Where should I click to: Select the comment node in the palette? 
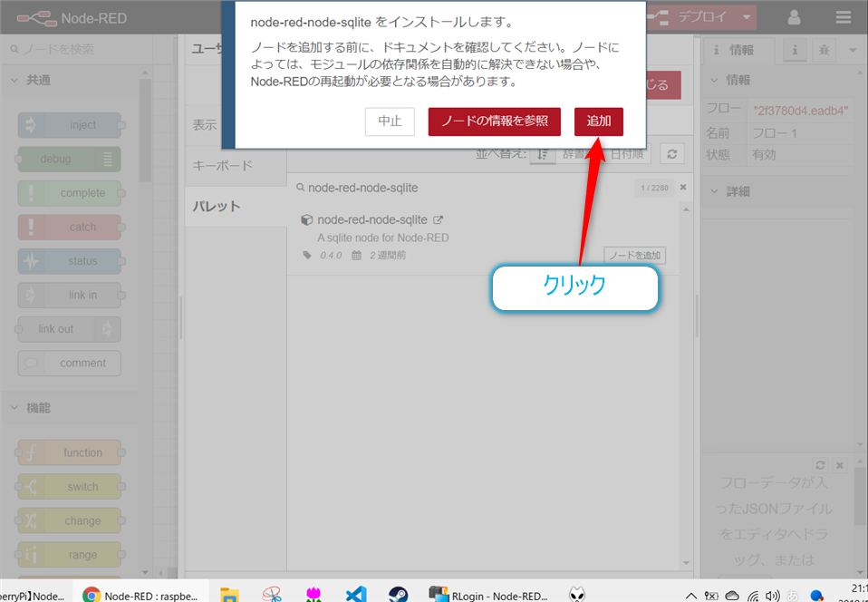pos(69,363)
